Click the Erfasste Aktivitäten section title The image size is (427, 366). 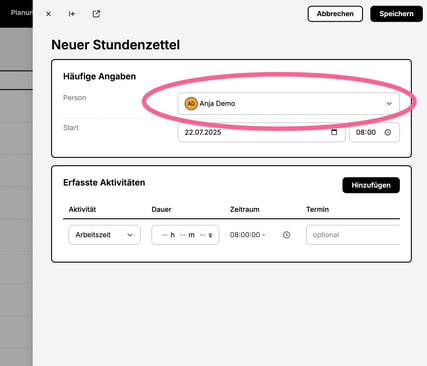(x=104, y=182)
